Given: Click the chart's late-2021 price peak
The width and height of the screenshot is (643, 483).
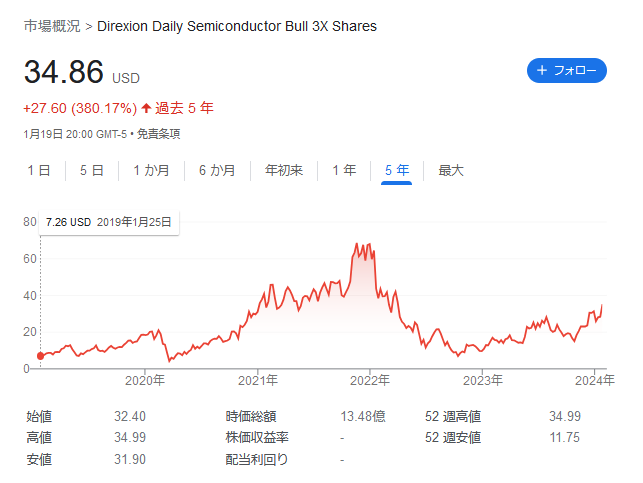Looking at the screenshot, I should click(x=356, y=244).
